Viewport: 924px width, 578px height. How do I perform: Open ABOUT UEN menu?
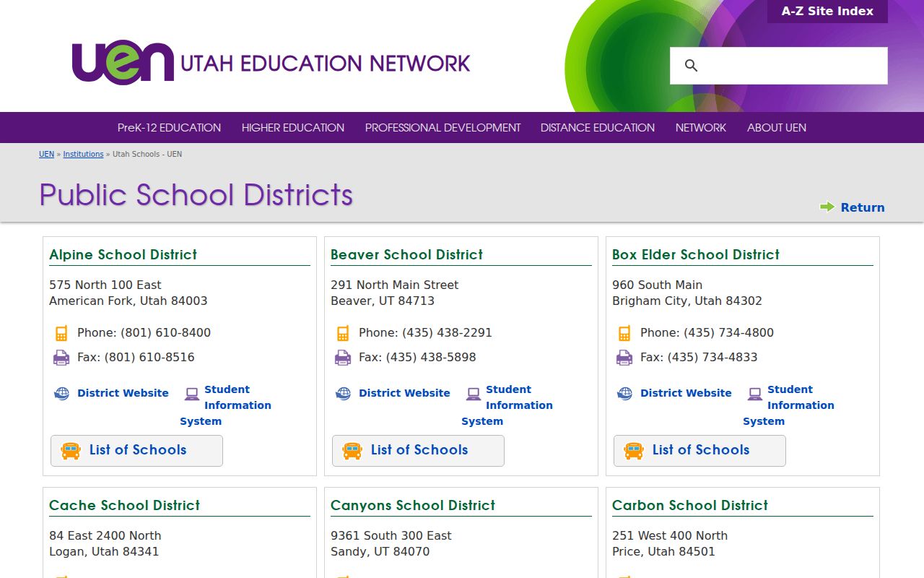pyautogui.click(x=777, y=127)
